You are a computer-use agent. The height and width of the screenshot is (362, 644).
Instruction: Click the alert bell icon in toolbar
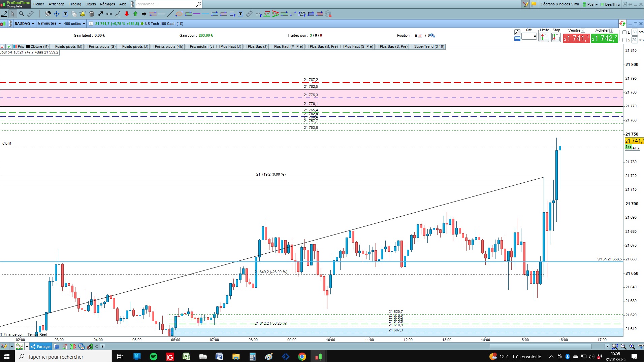[x=83, y=14]
